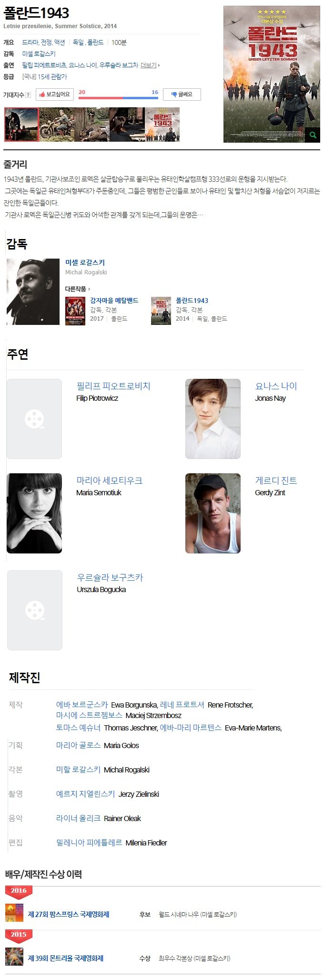The image size is (324, 980).
Task: Select the first still thumbnail with the red border
Action: click(x=21, y=125)
